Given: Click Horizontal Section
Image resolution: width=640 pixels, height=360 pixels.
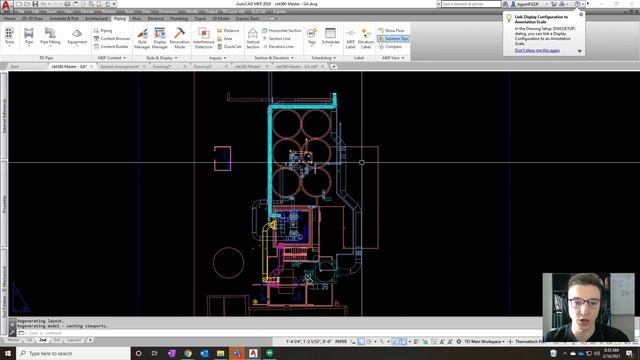Looking at the screenshot, I should pos(282,31).
